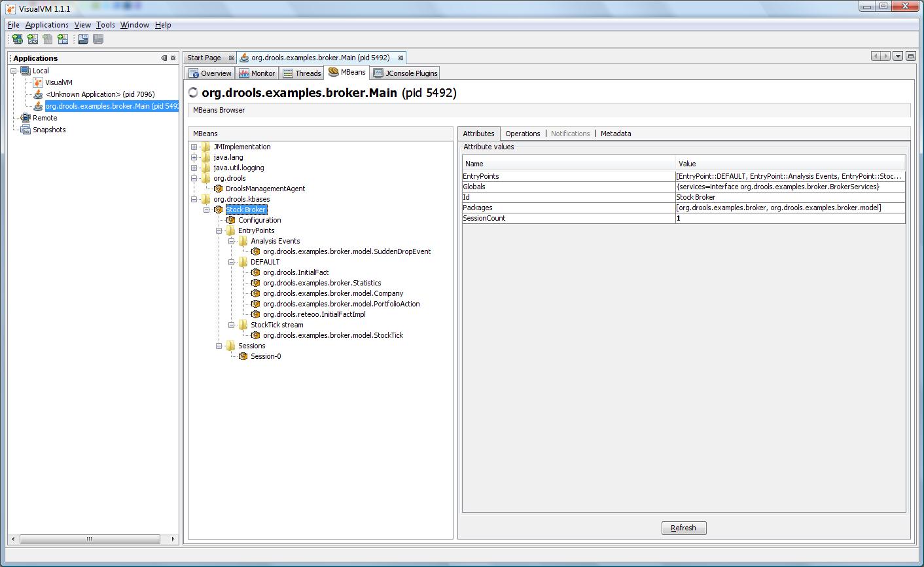Open the Metadata tab
924x567 pixels.
point(616,134)
